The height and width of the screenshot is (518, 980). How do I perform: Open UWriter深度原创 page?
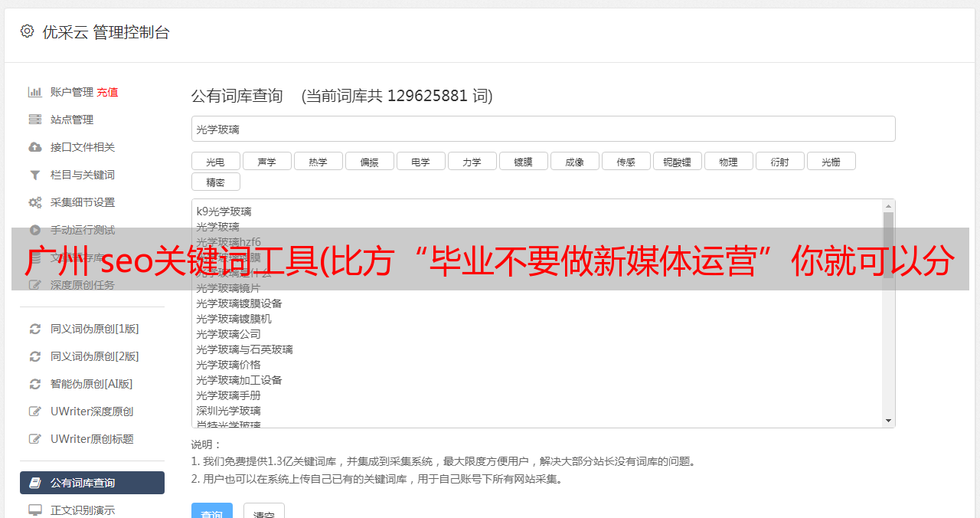click(92, 411)
